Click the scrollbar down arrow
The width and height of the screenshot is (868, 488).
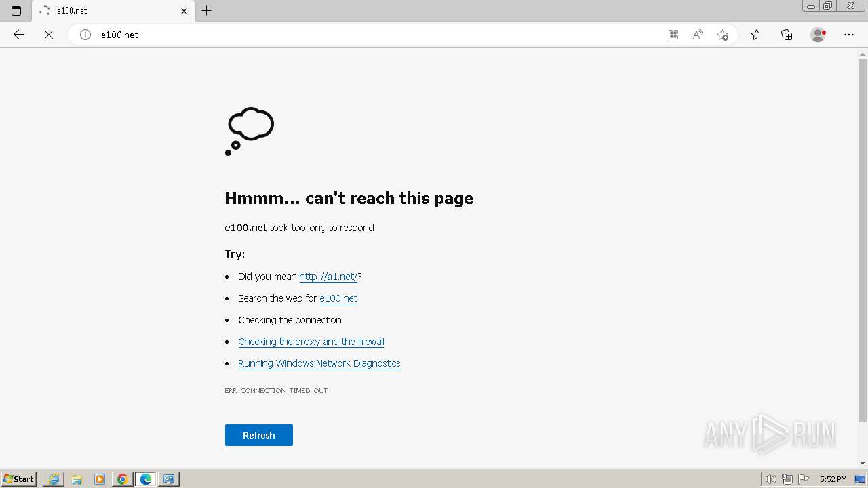coord(863,463)
